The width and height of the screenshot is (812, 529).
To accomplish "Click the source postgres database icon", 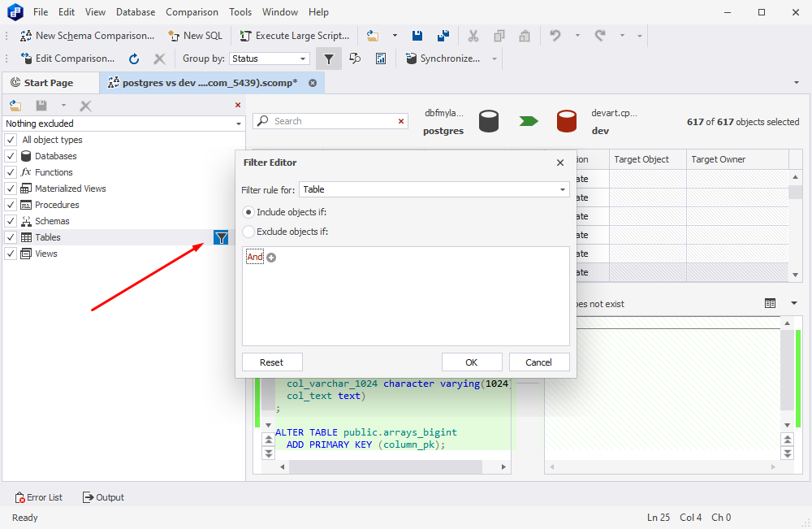I will pos(488,121).
